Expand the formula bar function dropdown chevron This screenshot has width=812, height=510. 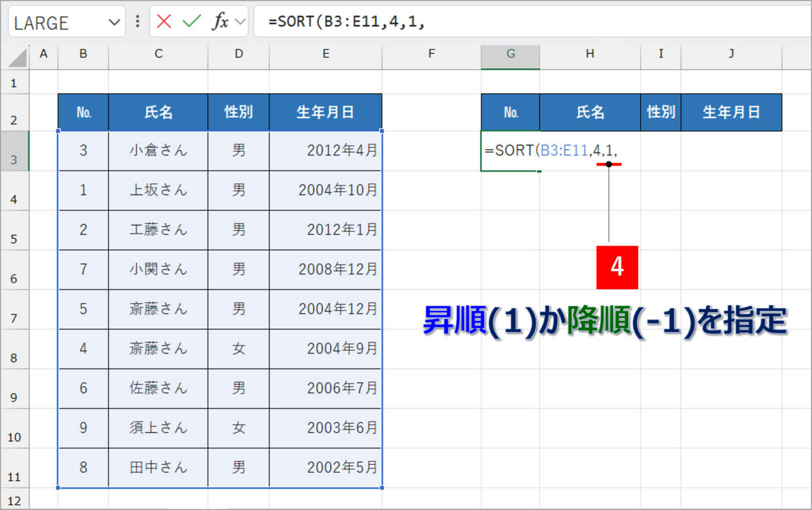240,22
